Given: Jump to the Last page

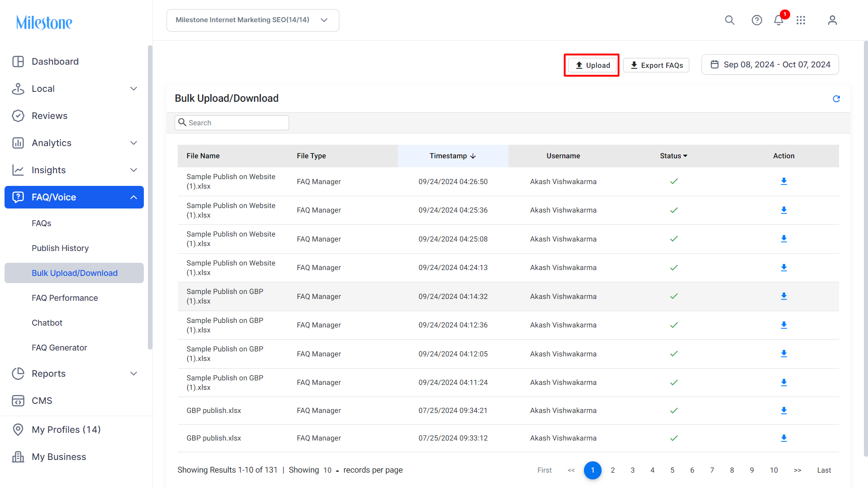Looking at the screenshot, I should [824, 470].
